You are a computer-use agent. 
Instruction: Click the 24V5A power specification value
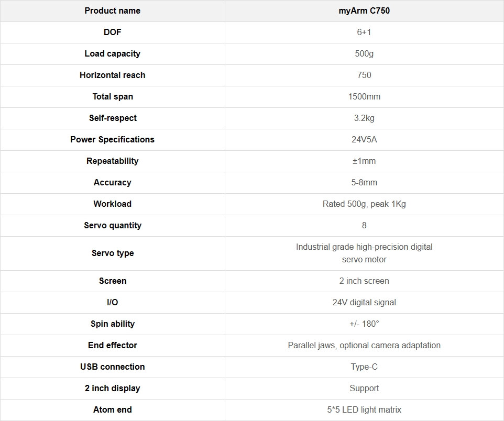click(x=364, y=139)
